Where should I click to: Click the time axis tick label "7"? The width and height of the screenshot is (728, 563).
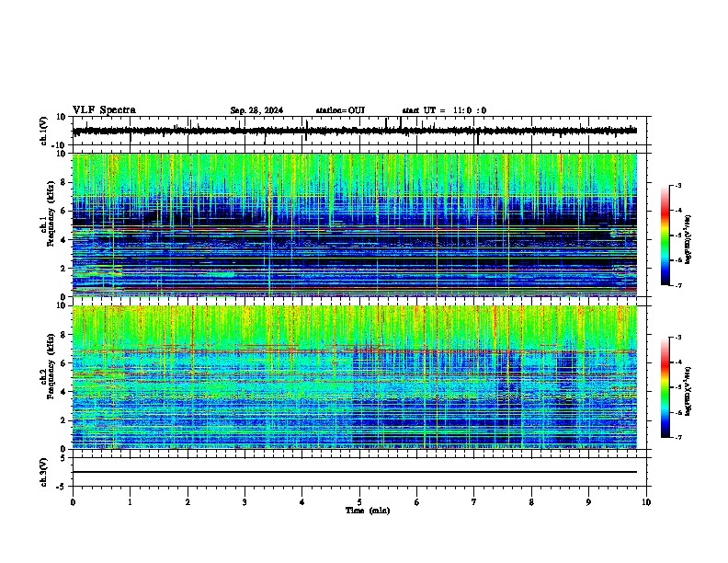point(474,502)
